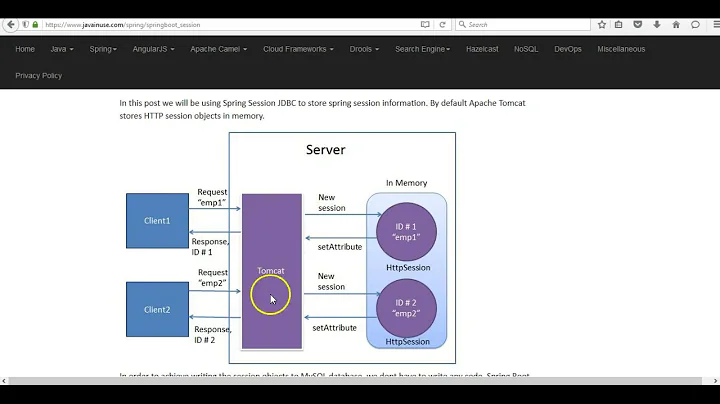Expand the Java dropdown menu

coord(62,49)
